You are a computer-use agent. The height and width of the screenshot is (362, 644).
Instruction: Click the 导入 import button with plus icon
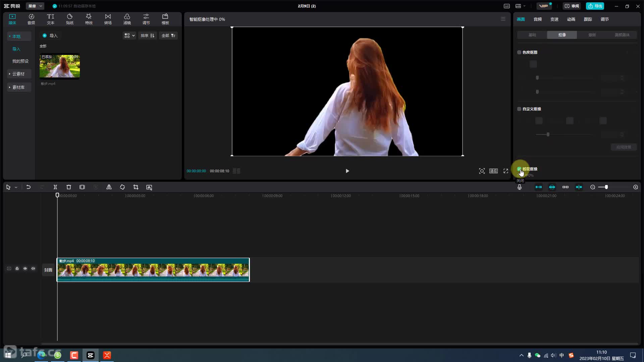[50, 36]
